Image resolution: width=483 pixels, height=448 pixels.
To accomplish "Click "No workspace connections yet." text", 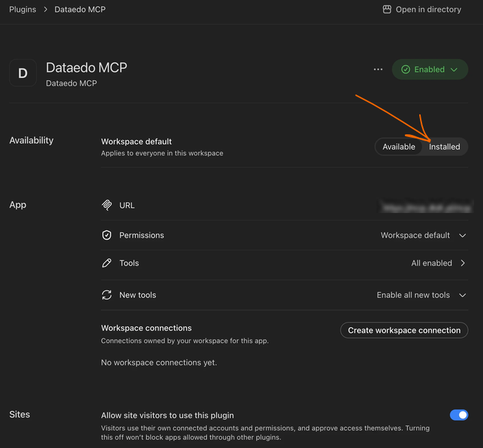I will click(x=159, y=362).
